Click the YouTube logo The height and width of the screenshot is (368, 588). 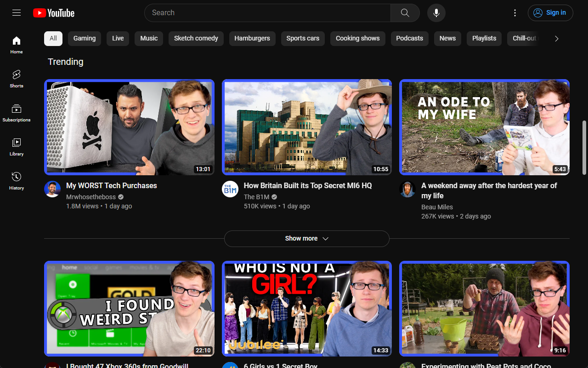click(54, 13)
